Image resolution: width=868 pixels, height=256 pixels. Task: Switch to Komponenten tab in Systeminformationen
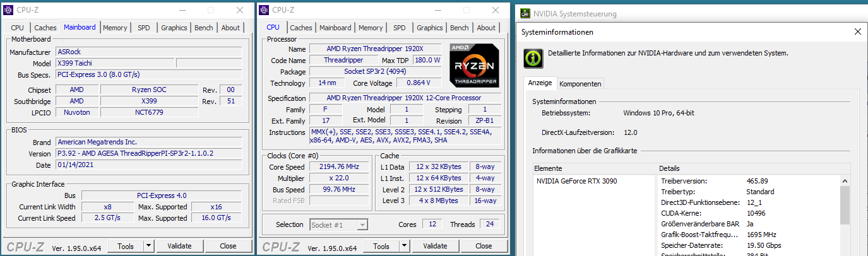click(x=580, y=84)
